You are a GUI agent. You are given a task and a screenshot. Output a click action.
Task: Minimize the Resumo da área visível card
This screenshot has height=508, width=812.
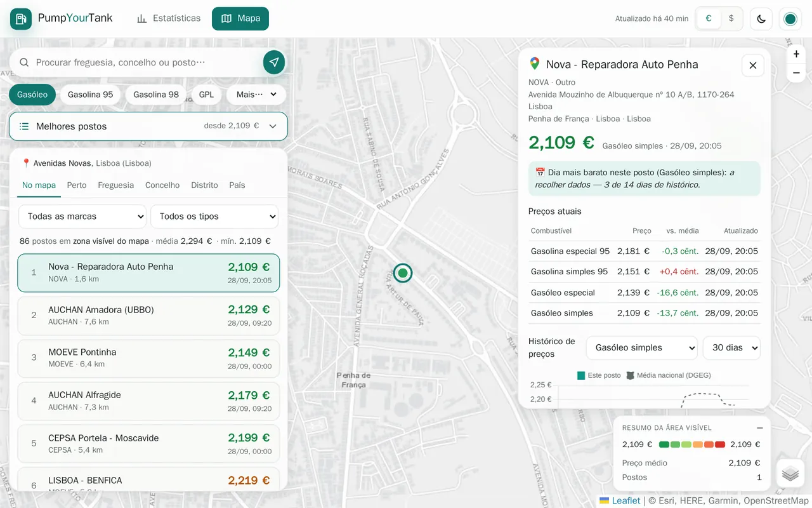[x=759, y=428]
